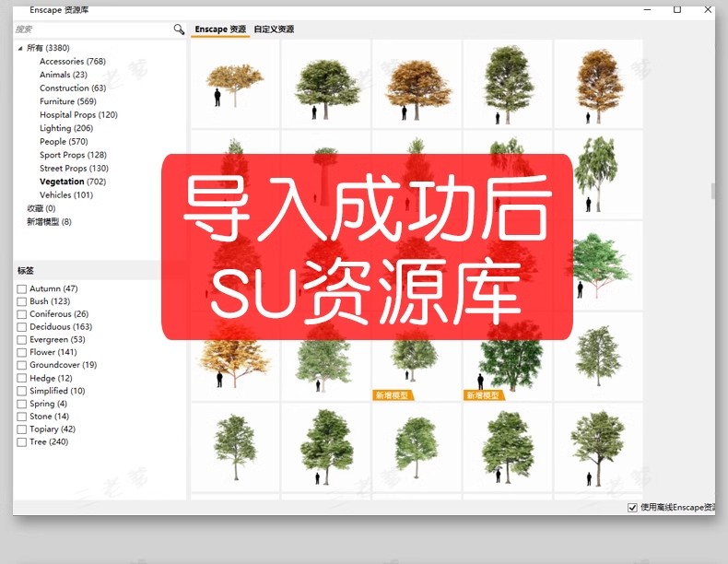Choose the first-row fourth tall green tree

(x=508, y=84)
